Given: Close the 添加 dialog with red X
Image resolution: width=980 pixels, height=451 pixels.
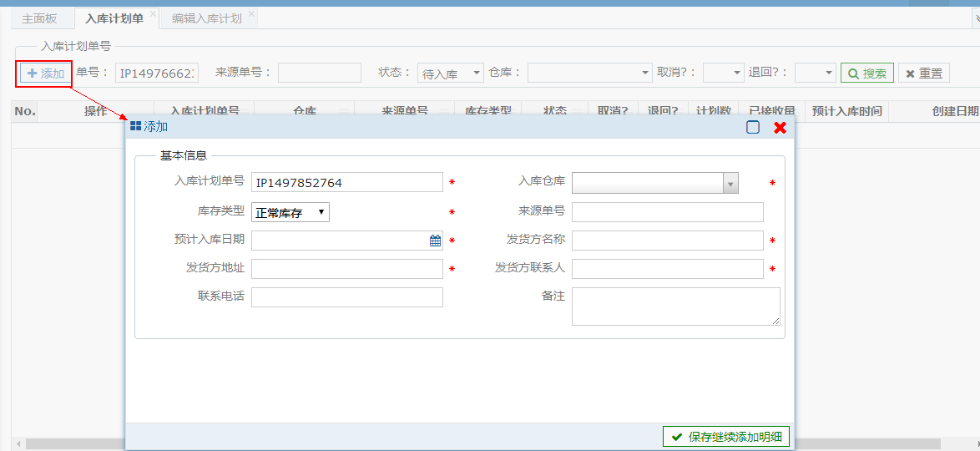Looking at the screenshot, I should pyautogui.click(x=780, y=127).
